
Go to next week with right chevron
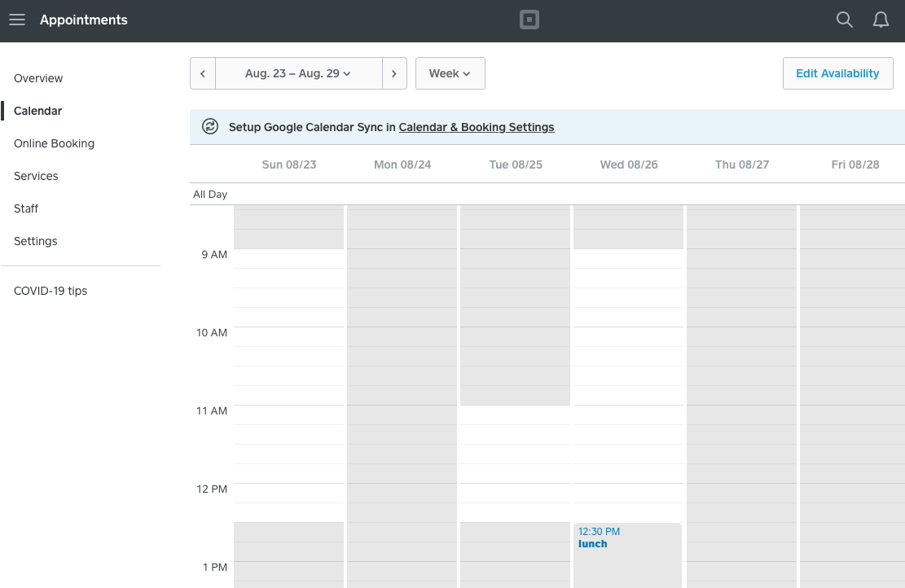tap(394, 73)
